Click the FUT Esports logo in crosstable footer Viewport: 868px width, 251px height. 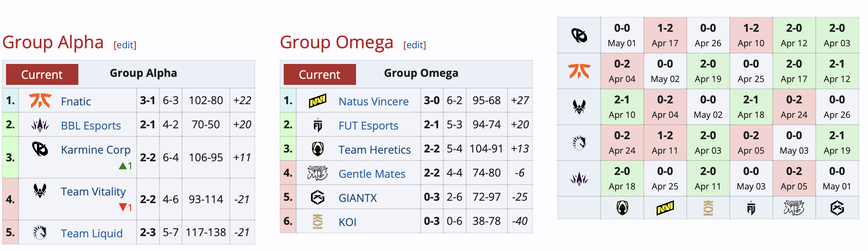click(751, 208)
